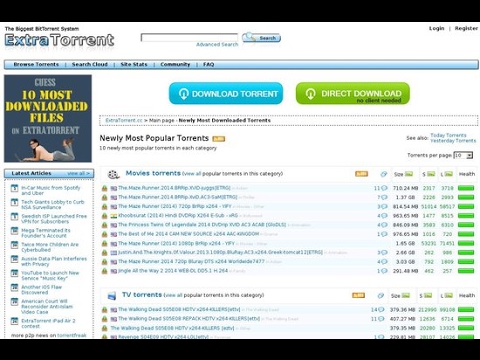Click download icon for Khoobsurat 2014 row
Viewport: 480px width, 360px height.
[x=104, y=216]
